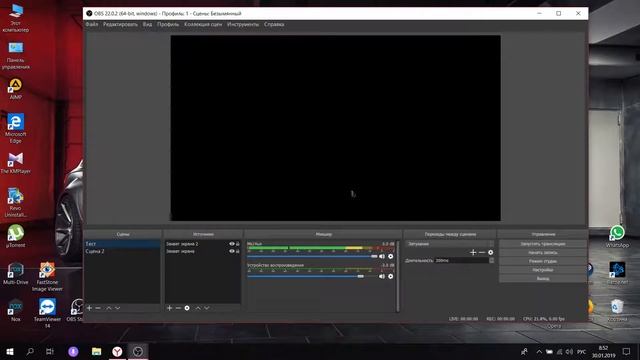Toggle lock on Захват экрана source
This screenshot has height=360, width=640.
(x=238, y=251)
